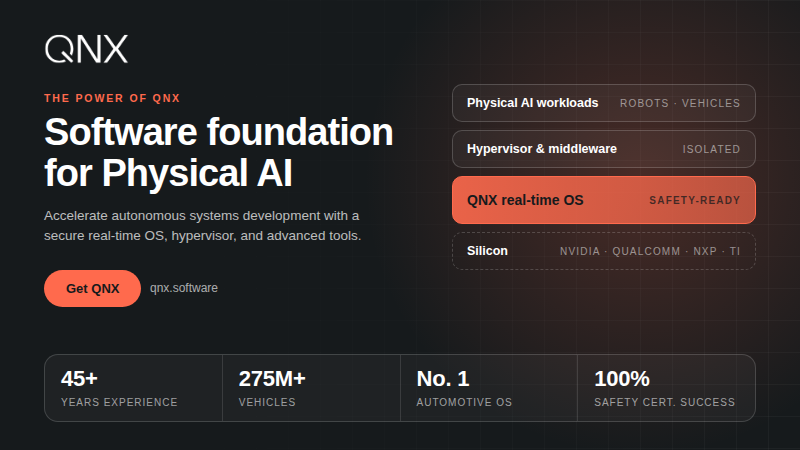Click the '100%' safety cert stat
Viewport: 800px width, 450px height.
pyautogui.click(x=666, y=388)
